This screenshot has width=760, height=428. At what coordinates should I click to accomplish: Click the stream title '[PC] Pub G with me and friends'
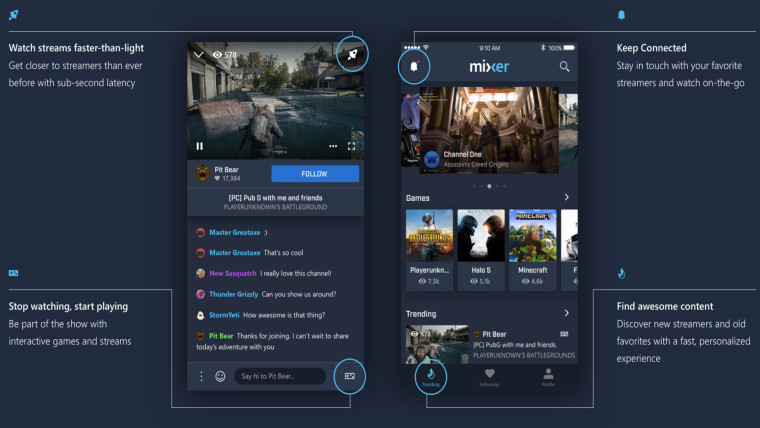coord(275,198)
